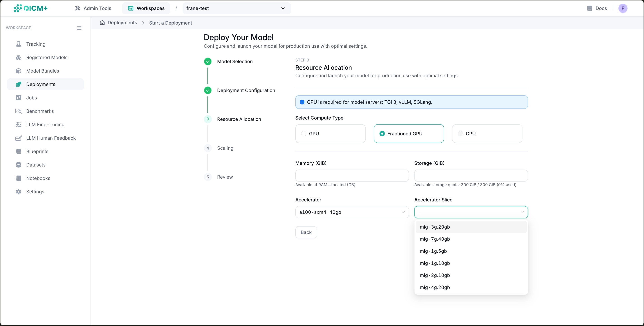Viewport: 644px width, 326px height.
Task: Go to Deployments breadcrumb link
Action: click(122, 23)
